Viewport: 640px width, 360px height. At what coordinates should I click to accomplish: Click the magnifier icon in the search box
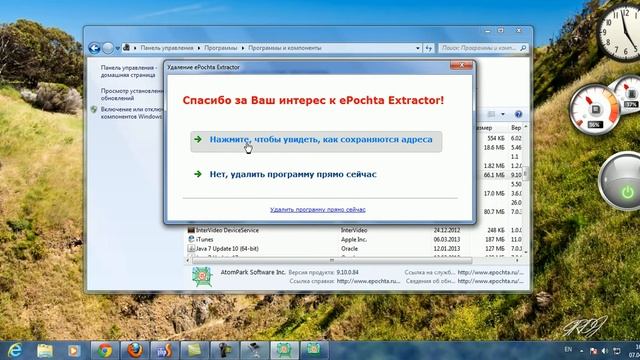pyautogui.click(x=523, y=48)
